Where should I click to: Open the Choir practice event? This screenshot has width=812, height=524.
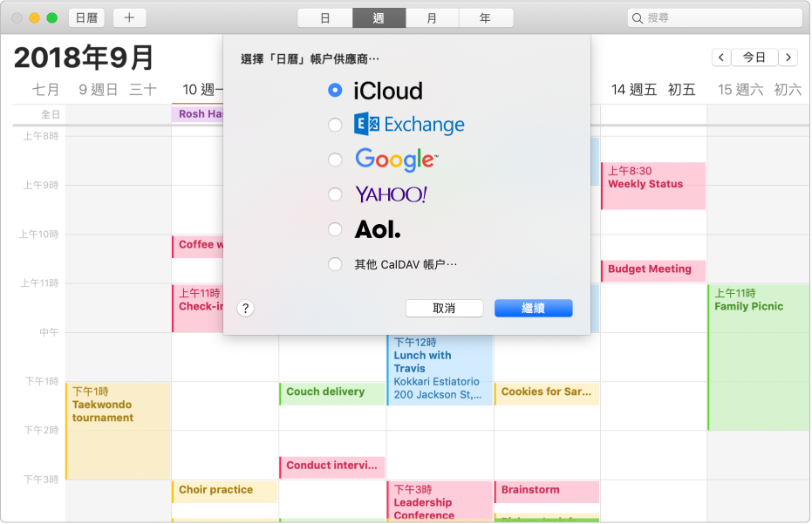(x=225, y=492)
